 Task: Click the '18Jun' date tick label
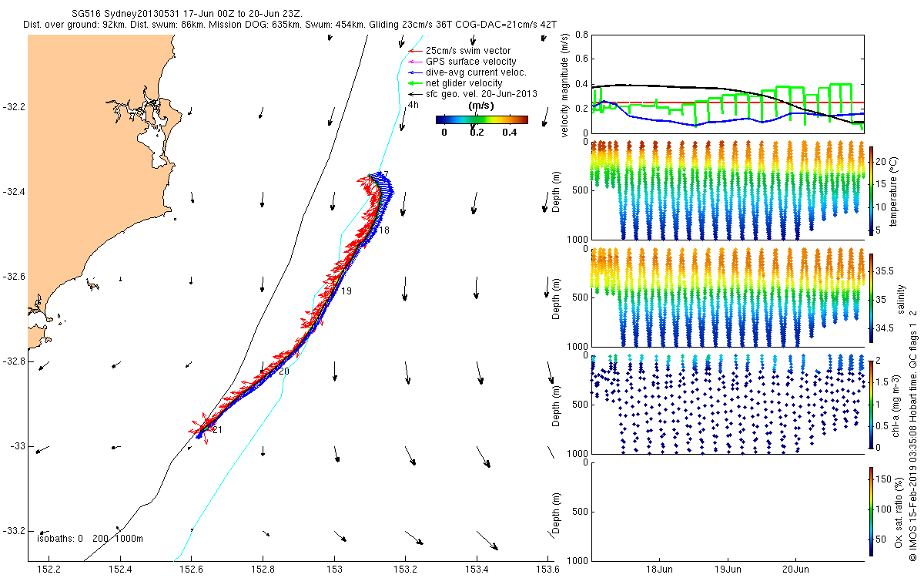[x=661, y=570]
